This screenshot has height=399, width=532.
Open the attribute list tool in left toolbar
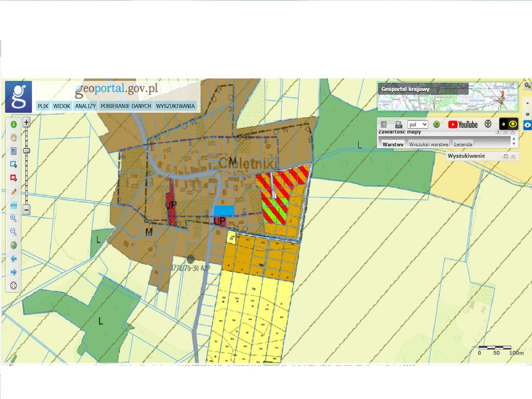coord(14,151)
